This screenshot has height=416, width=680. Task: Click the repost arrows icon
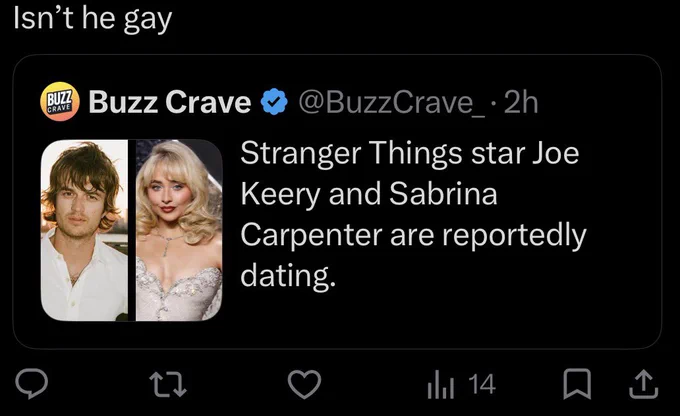[168, 385]
